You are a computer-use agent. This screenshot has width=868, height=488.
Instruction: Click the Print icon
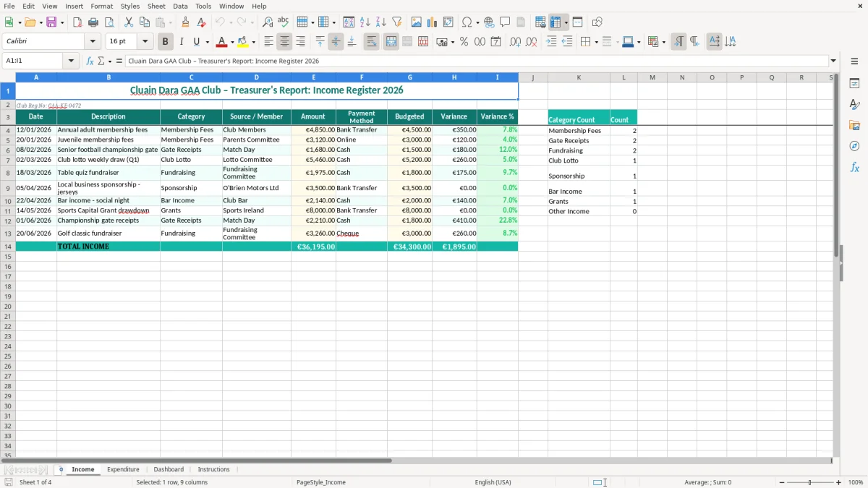[93, 22]
